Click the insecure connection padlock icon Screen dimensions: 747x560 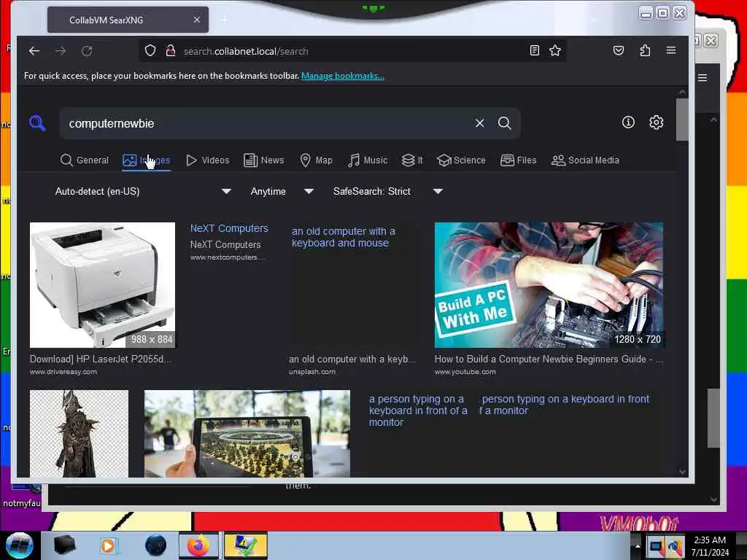171,50
